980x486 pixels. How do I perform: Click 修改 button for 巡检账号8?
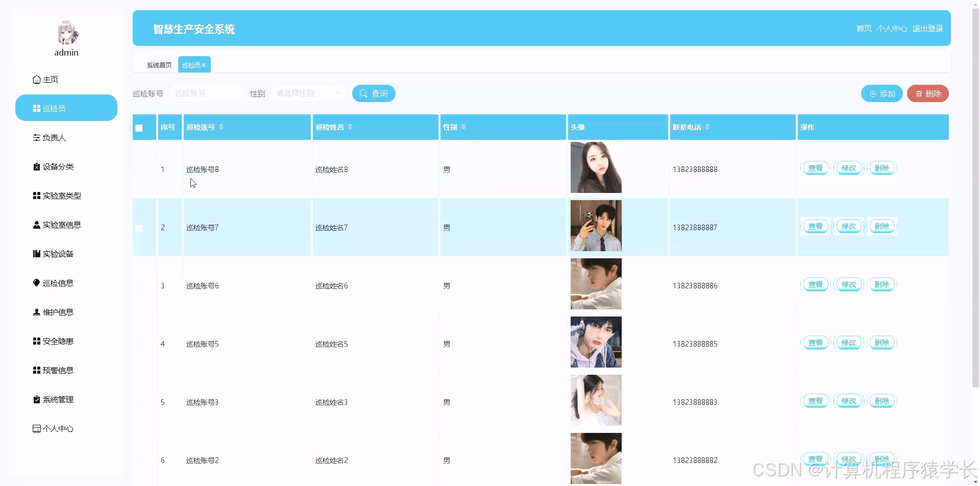tap(849, 168)
